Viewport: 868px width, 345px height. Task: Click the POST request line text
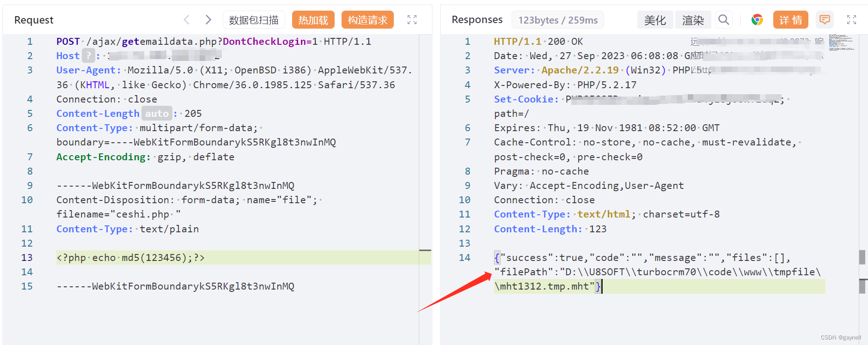[214, 42]
